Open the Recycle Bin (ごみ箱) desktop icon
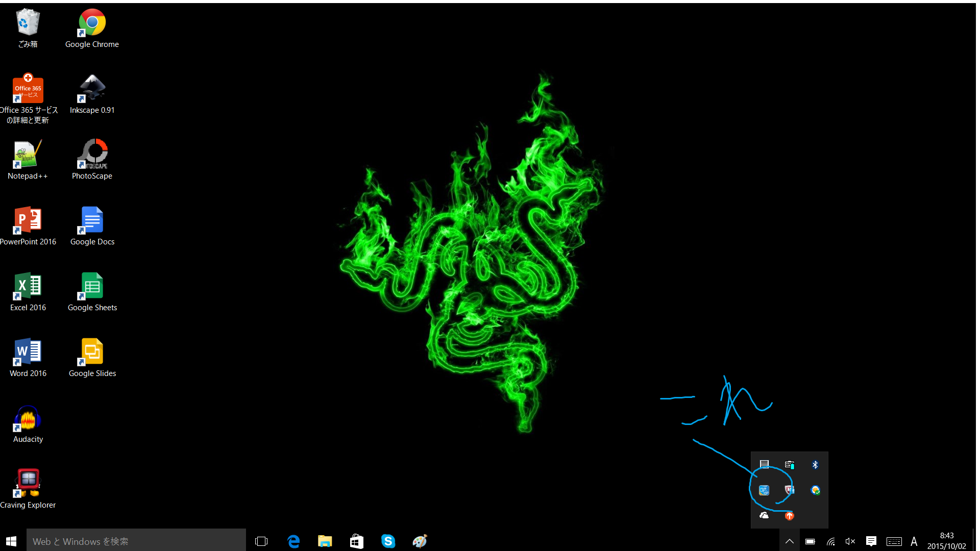This screenshot has height=551, width=980. 28,29
